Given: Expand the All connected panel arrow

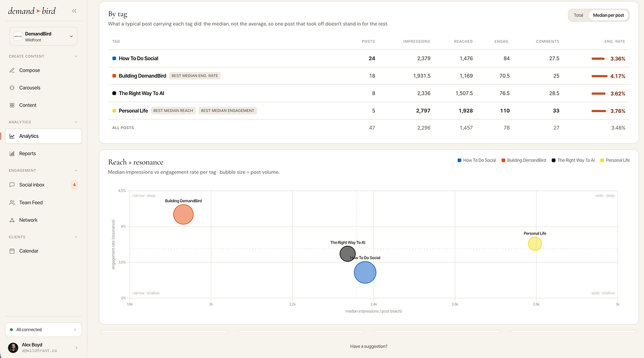Looking at the screenshot, I should [x=75, y=330].
